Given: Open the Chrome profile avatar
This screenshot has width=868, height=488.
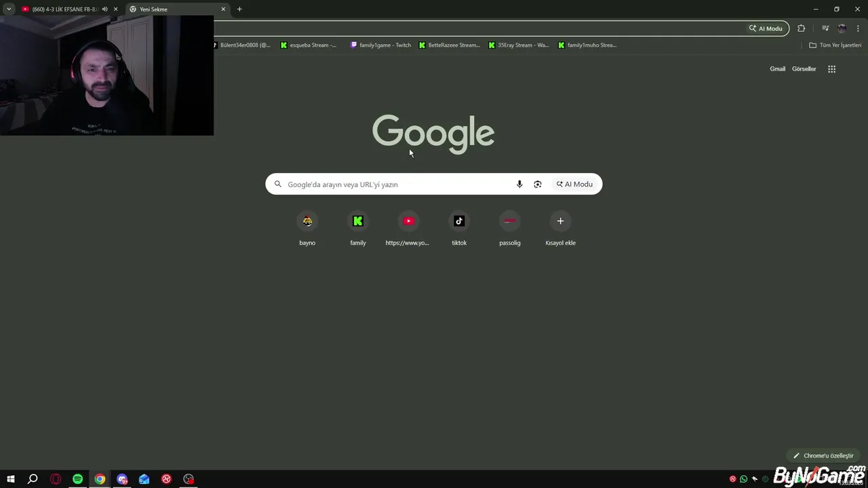Looking at the screenshot, I should (842, 28).
